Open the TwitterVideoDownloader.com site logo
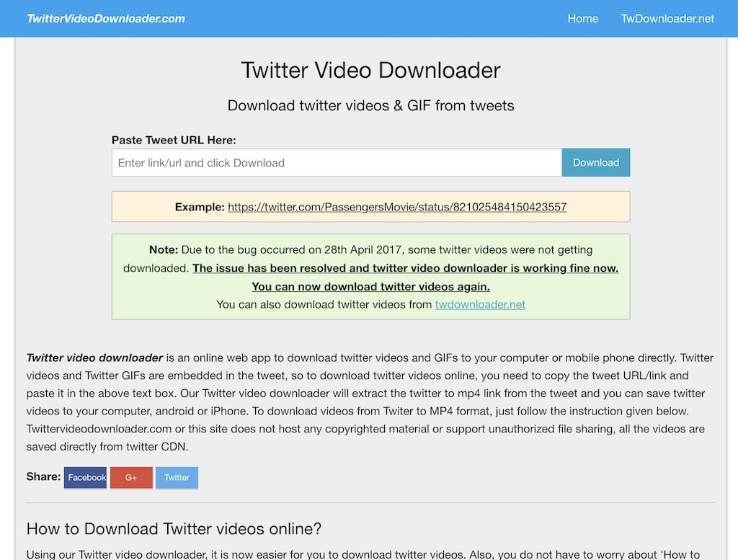This screenshot has width=738, height=560. [106, 19]
